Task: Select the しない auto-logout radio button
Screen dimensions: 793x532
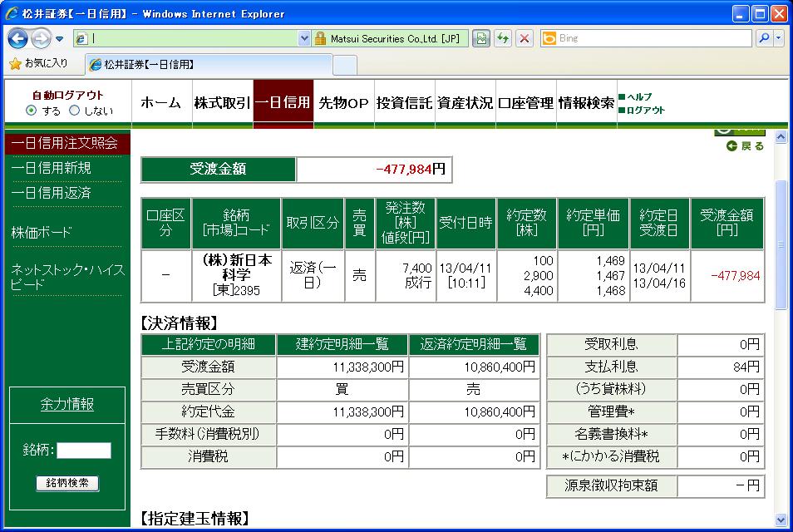Action: coord(75,111)
